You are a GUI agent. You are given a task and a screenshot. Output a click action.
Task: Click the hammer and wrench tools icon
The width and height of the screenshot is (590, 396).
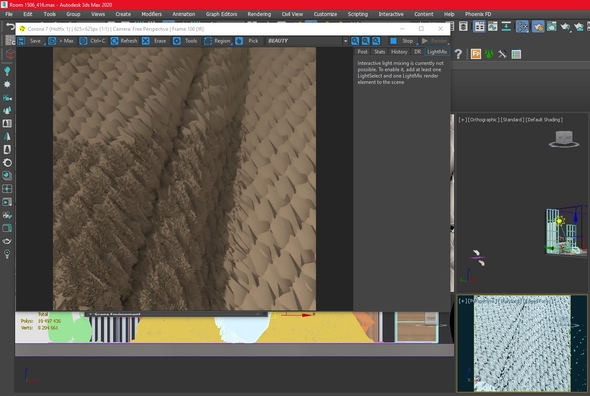click(502, 54)
